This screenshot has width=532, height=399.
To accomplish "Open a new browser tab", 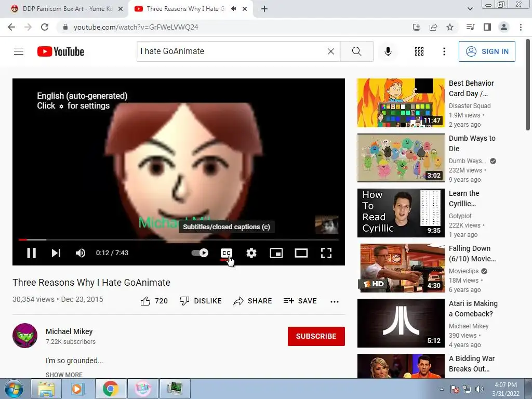I will point(264,9).
